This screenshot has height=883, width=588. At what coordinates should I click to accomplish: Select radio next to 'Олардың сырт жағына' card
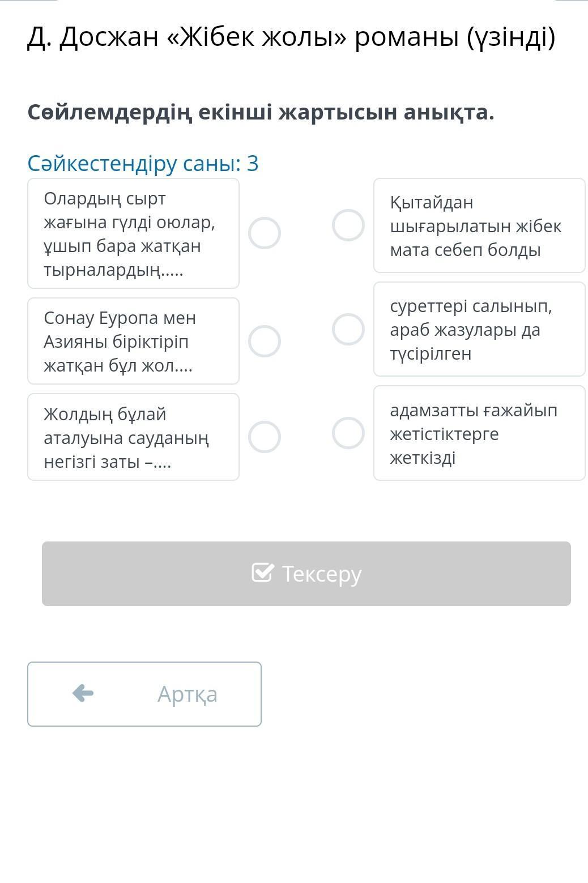click(x=265, y=233)
